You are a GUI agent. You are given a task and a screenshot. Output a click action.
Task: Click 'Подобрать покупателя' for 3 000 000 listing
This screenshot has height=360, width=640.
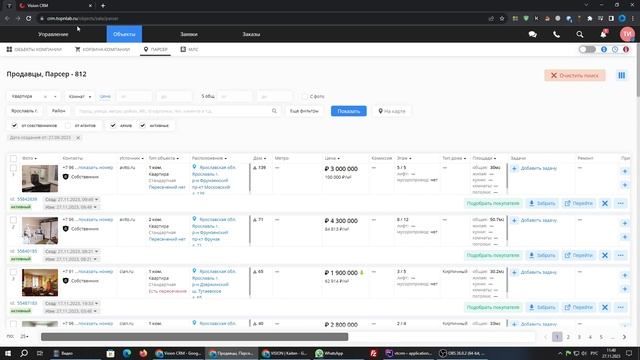(x=493, y=203)
